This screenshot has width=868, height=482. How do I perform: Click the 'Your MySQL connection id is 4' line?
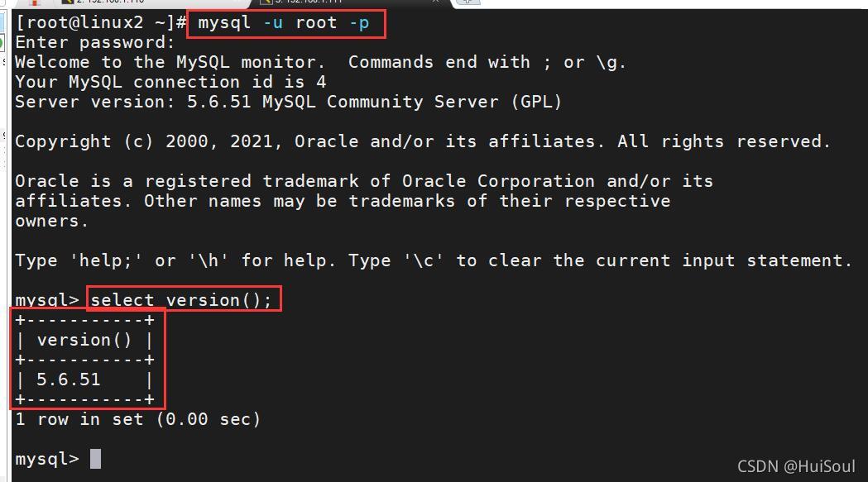click(170, 82)
